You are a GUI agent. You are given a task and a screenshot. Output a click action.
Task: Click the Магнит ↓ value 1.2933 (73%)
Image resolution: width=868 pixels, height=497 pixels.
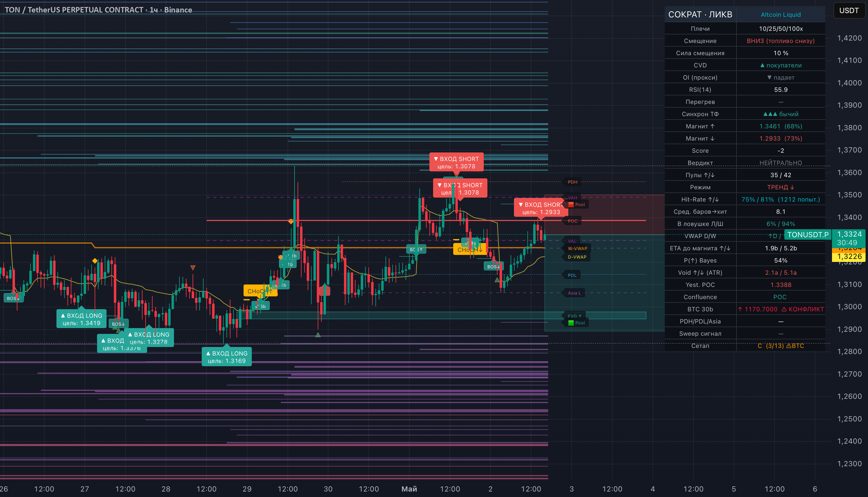[780, 139]
